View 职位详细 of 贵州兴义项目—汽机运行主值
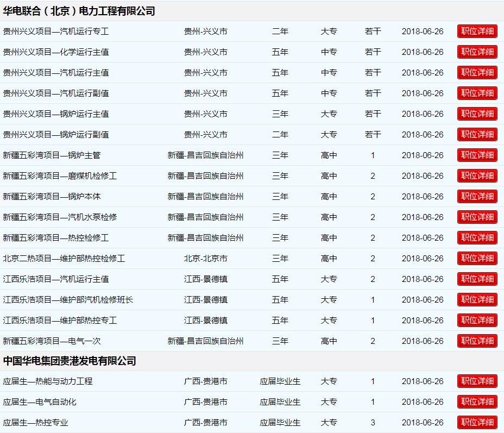The width and height of the screenshot is (504, 433). tap(477, 72)
